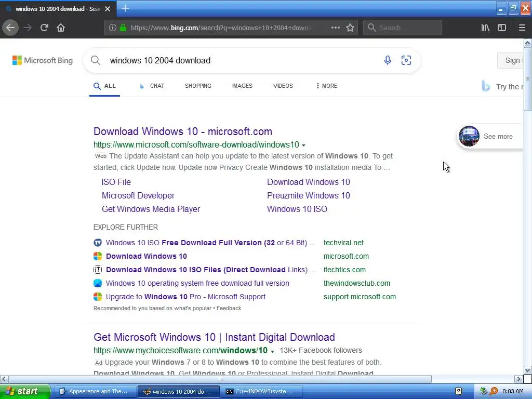Click the system clock showing 8:03 AM
This screenshot has width=532, height=399.
(x=513, y=391)
